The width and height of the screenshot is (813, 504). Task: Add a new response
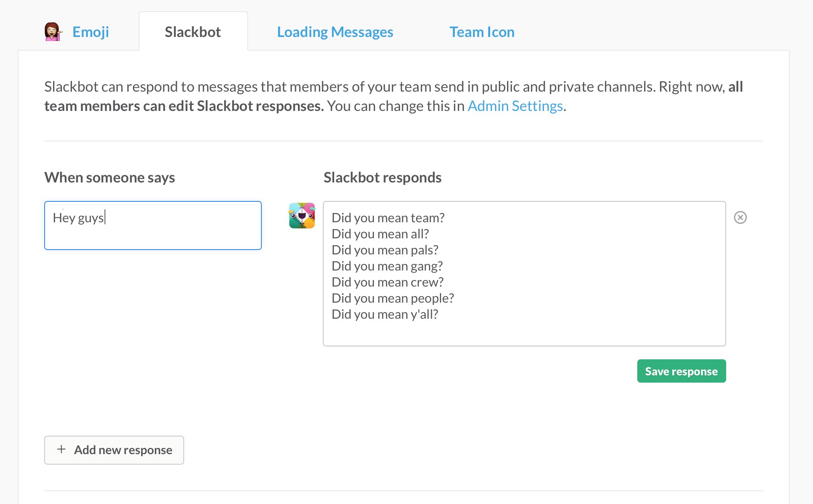114,450
